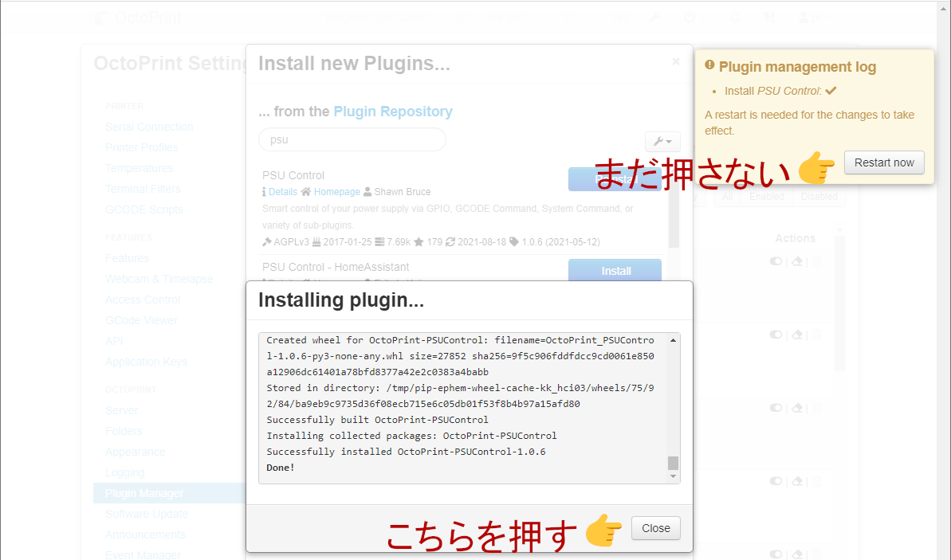Click the Successfully built OctoPrint-PSUControl log line
951x560 pixels.
[377, 419]
